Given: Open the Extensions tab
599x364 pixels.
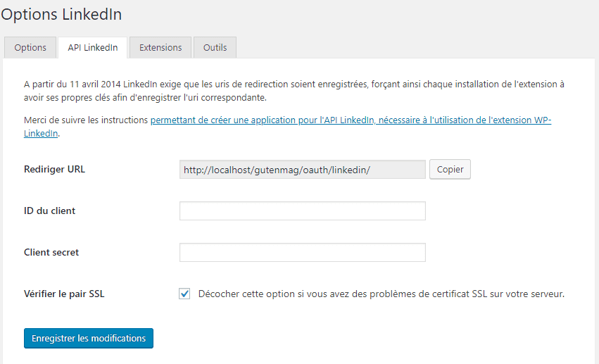Looking at the screenshot, I should pyautogui.click(x=160, y=47).
